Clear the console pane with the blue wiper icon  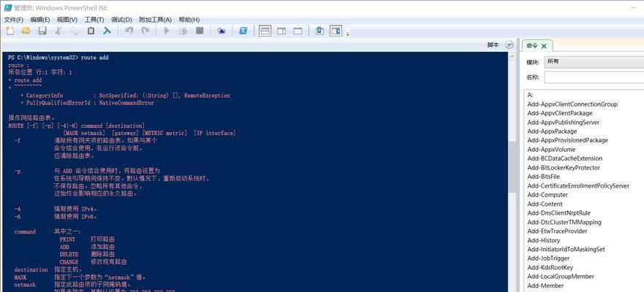click(107, 31)
